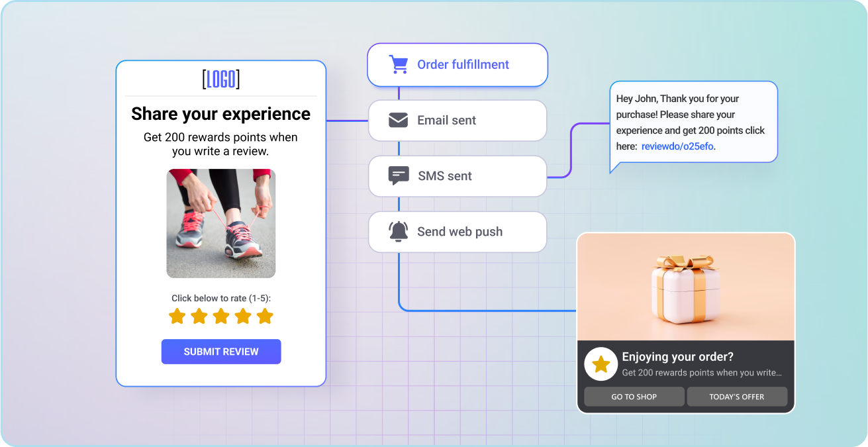The height and width of the screenshot is (447, 868).
Task: Click the 'Hey John, Thank you' SMS message
Action: 693,123
